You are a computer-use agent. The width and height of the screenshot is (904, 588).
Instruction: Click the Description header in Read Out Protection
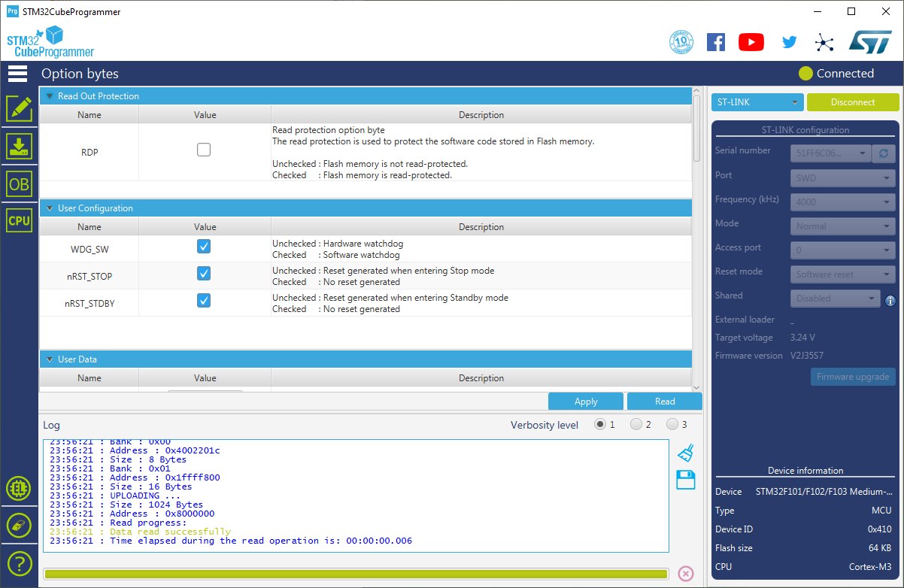pos(481,115)
